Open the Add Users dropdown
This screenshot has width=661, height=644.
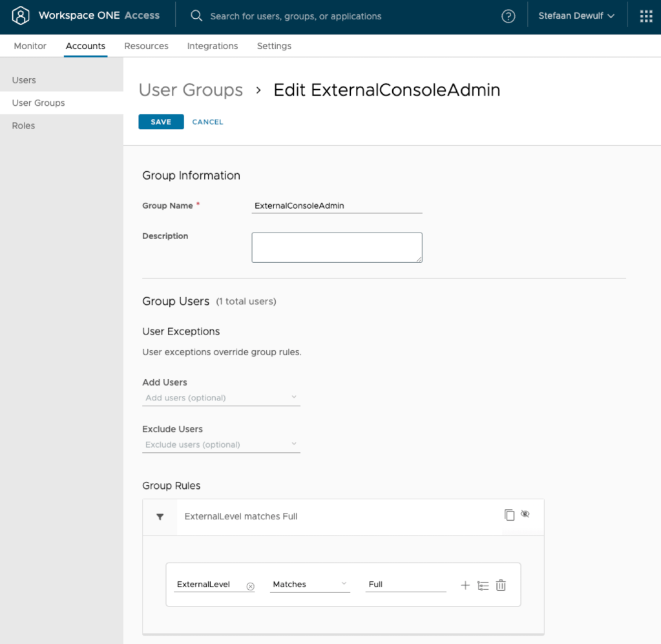(x=221, y=398)
